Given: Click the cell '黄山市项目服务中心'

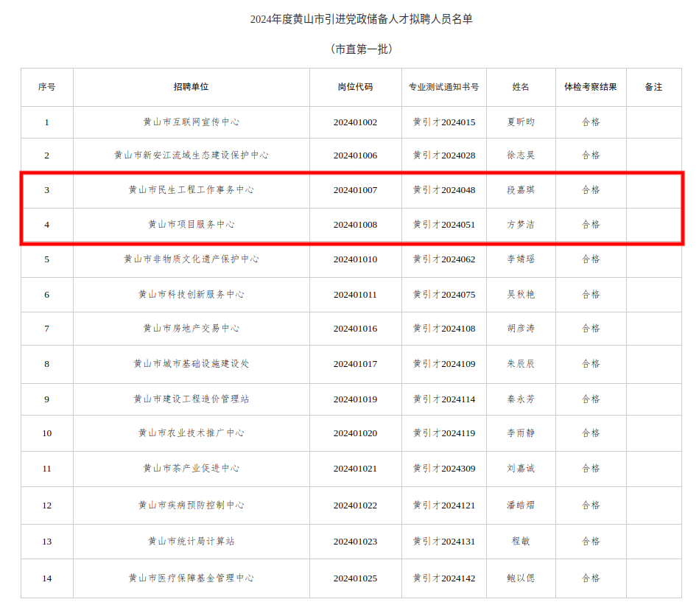Looking at the screenshot, I should point(192,224).
